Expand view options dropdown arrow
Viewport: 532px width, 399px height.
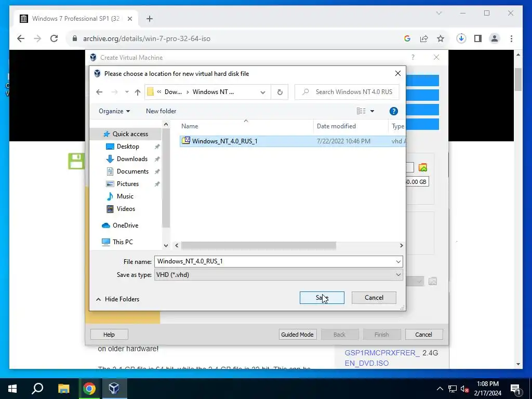(372, 111)
